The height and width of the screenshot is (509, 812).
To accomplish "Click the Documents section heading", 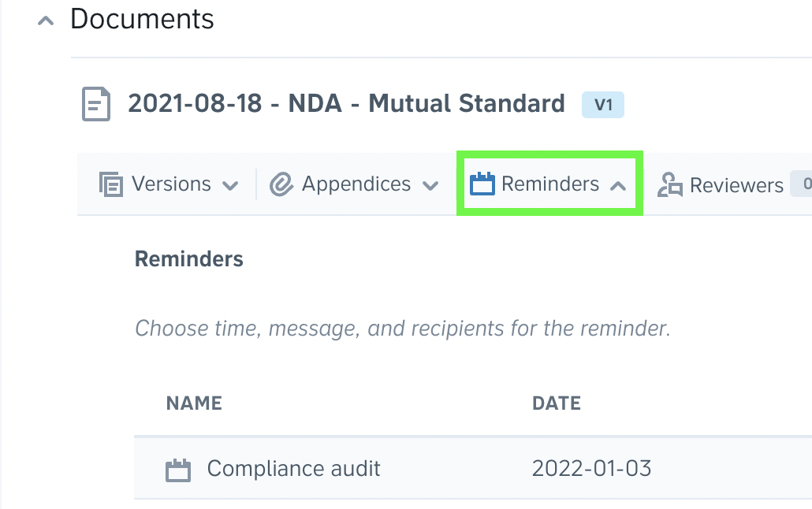I will pyautogui.click(x=142, y=19).
